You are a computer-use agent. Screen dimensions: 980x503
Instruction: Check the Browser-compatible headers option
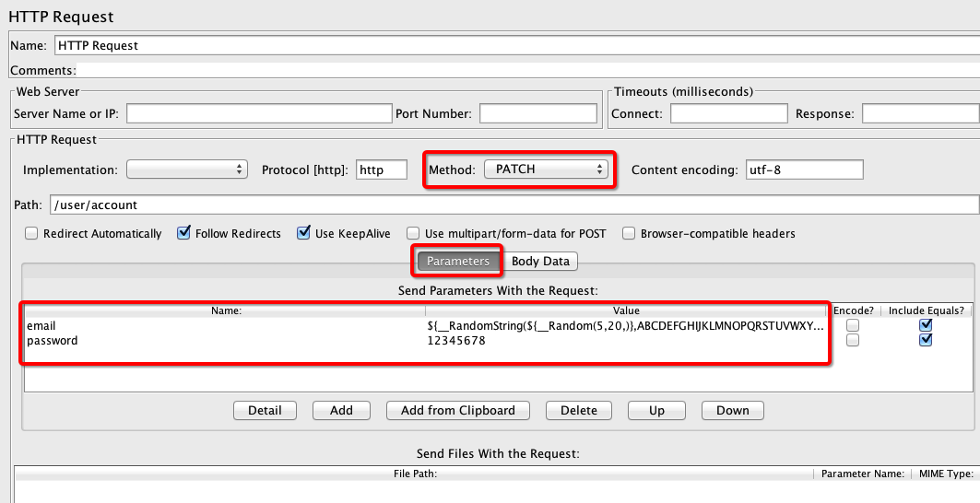(x=629, y=234)
